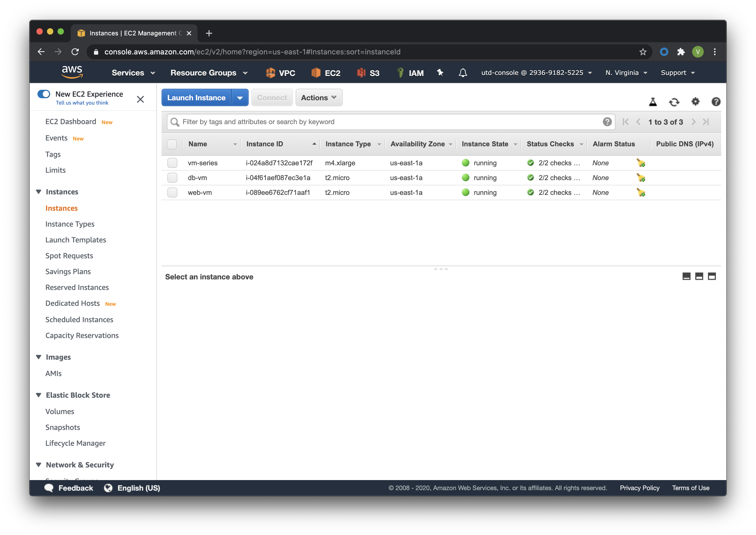Maximize the details pane
The image size is (756, 535).
pyautogui.click(x=712, y=276)
